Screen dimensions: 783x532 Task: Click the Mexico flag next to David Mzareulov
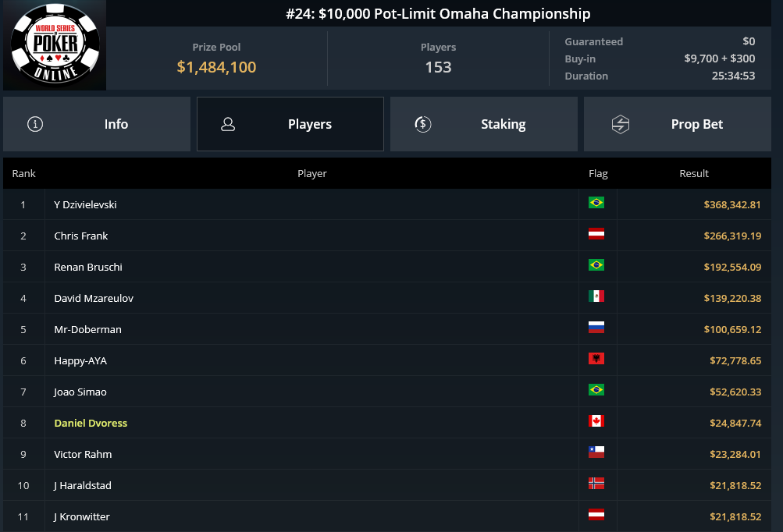[x=596, y=296]
